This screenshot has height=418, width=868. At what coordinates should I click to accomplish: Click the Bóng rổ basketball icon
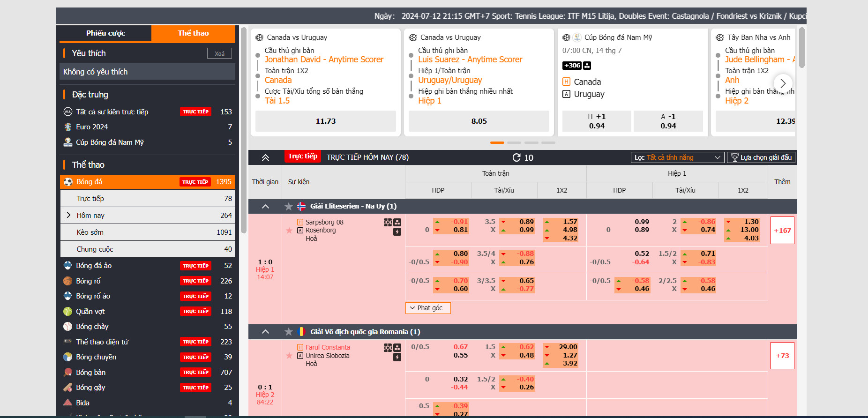[68, 281]
